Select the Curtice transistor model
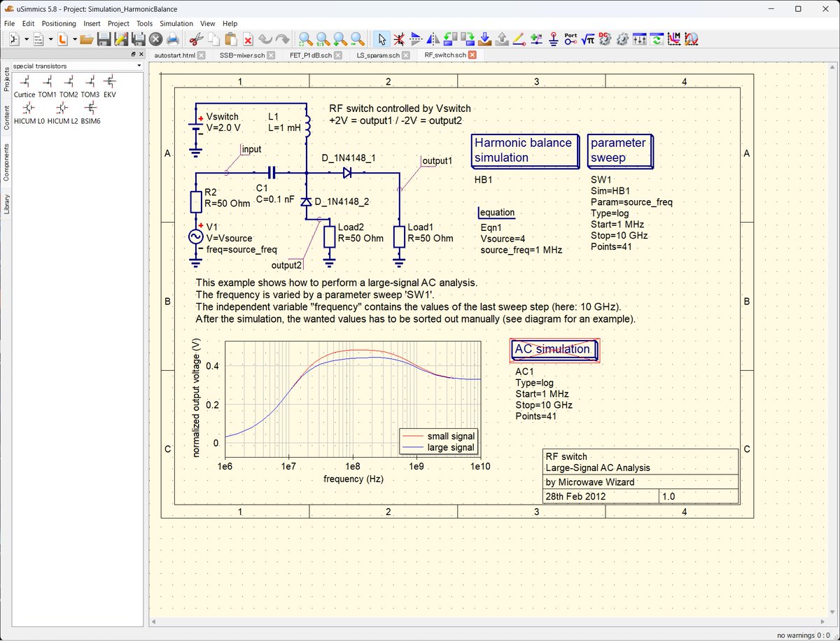 24,83
